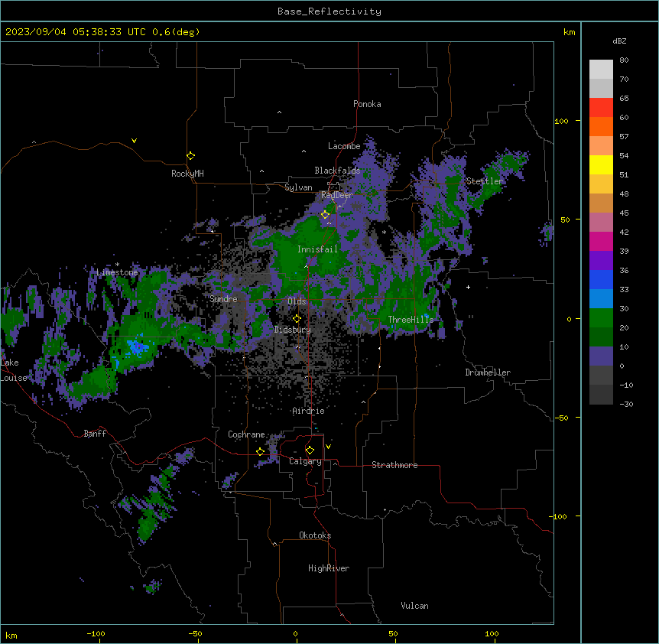The height and width of the screenshot is (644, 659).
Task: Select the bright green 20–30 dBZ swatch
Action: click(x=601, y=318)
